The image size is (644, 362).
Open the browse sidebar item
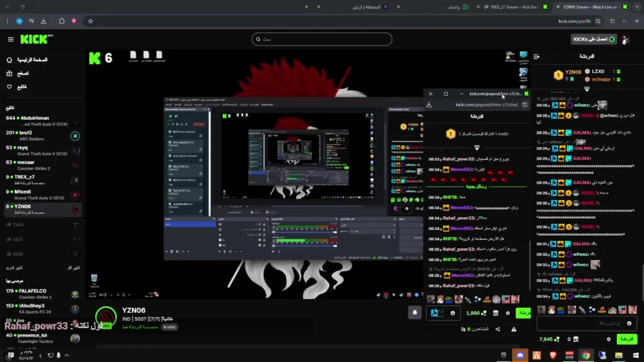[x=18, y=73]
